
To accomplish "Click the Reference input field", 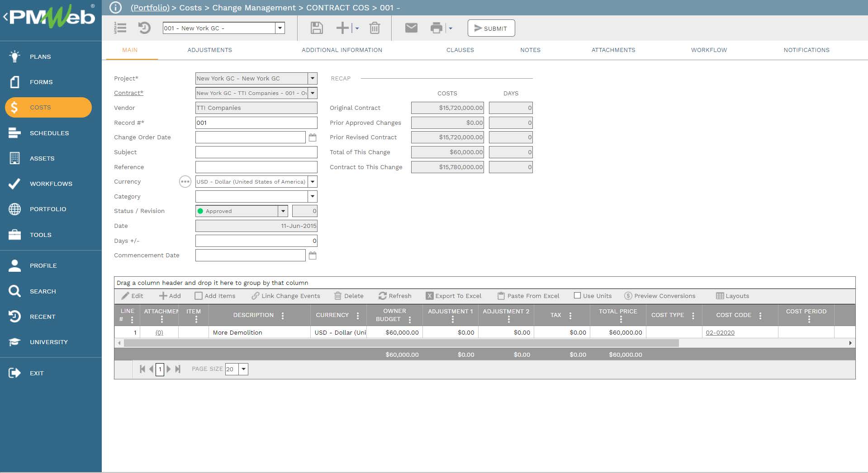I will [256, 167].
